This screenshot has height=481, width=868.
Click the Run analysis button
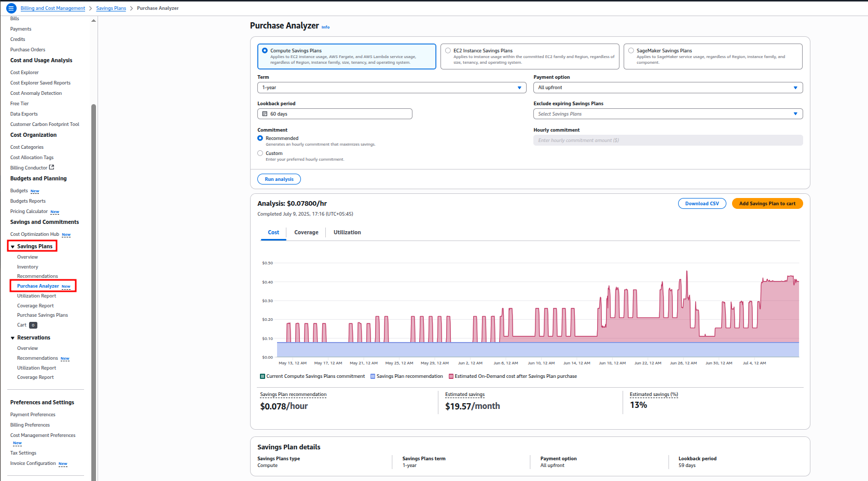(x=279, y=179)
